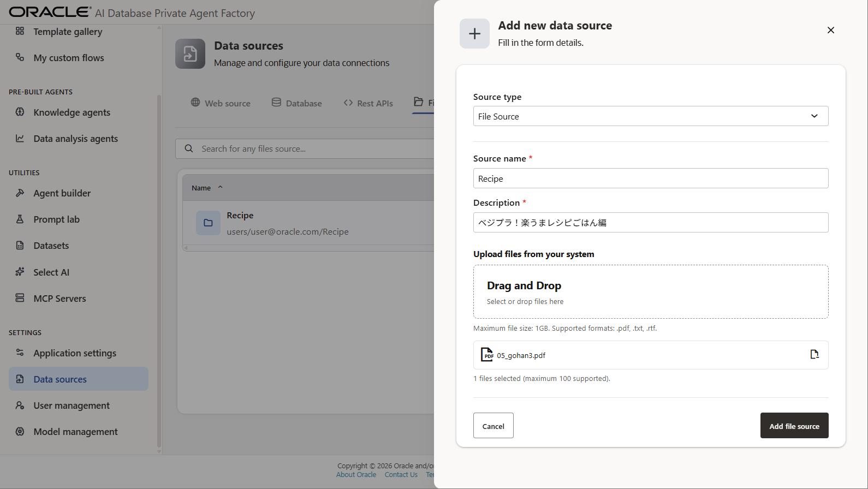This screenshot has height=489, width=868.
Task: Click the plus icon in the panel header
Action: (x=474, y=34)
